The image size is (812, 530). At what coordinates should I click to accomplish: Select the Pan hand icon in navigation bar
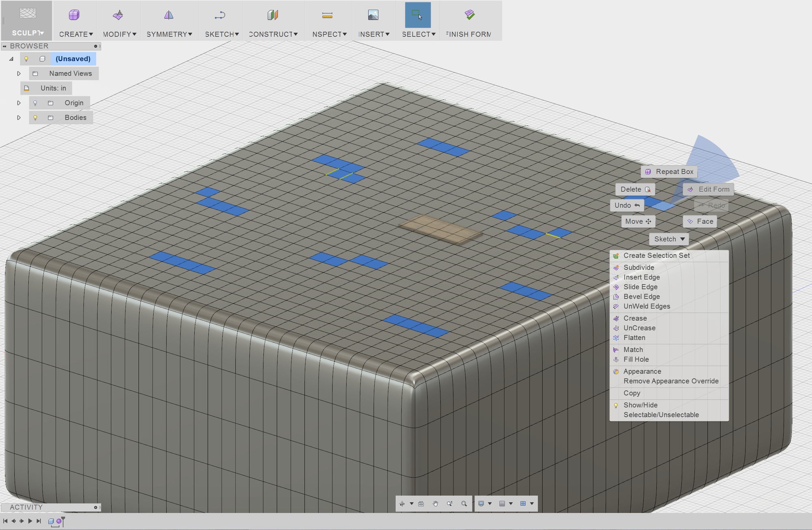click(436, 504)
